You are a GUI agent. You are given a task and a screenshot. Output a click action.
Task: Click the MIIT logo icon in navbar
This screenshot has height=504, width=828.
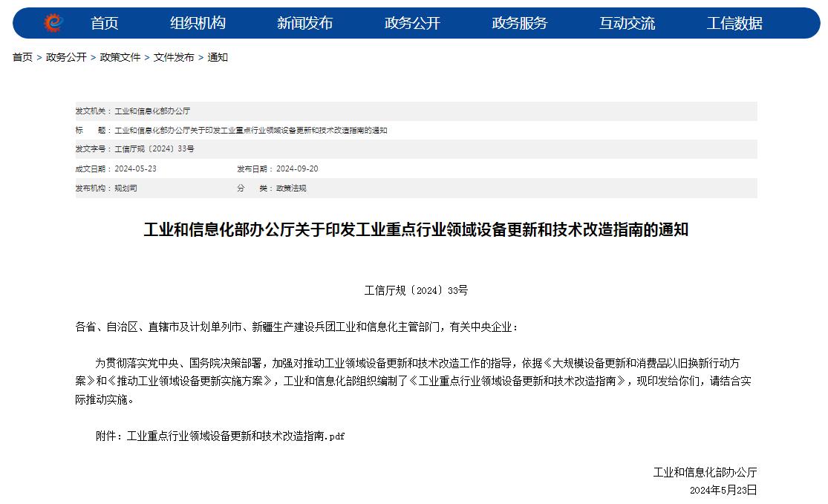53,23
